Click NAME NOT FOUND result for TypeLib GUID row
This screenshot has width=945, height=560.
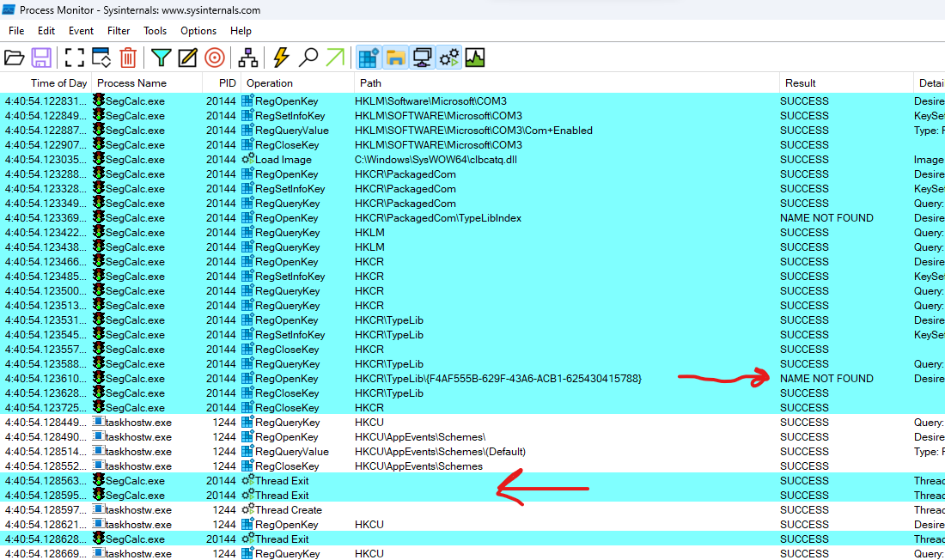(x=826, y=379)
